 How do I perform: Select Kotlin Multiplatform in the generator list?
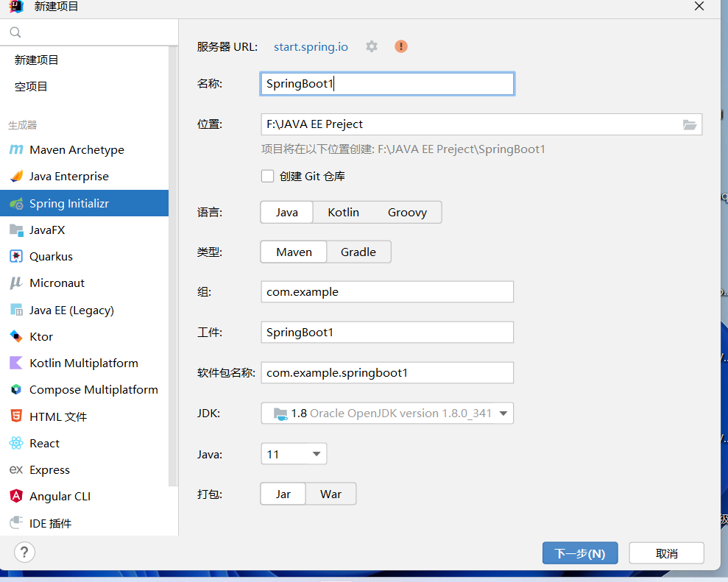tap(83, 363)
